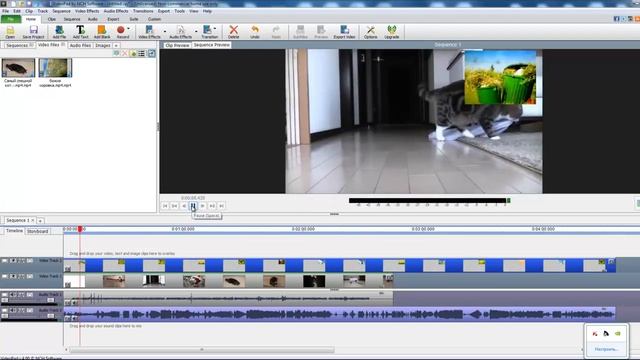Click the Facebook share icon
Screen dimensions: 640x360
point(616,19)
